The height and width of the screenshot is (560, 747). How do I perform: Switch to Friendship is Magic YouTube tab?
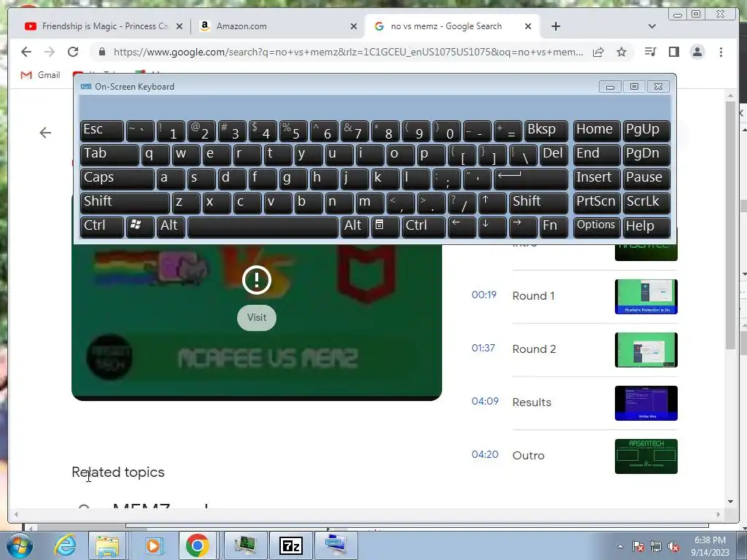click(x=104, y=26)
